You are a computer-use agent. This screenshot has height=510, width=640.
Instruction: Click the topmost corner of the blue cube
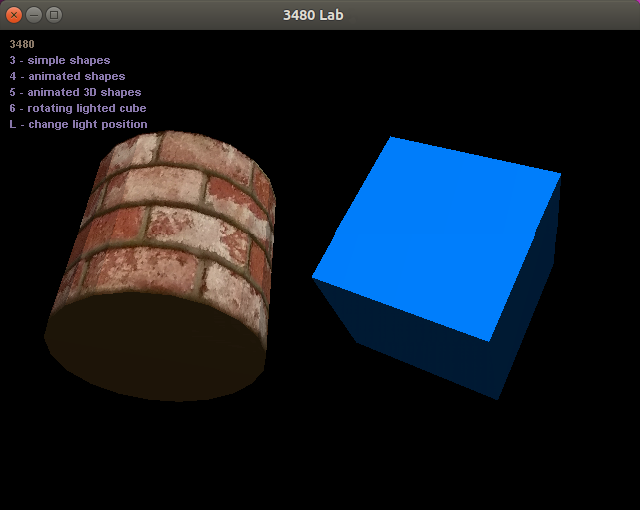[391, 138]
